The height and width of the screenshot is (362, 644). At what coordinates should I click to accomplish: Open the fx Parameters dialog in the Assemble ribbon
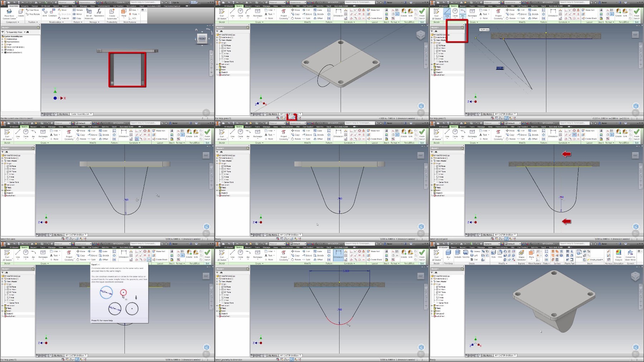[x=99, y=13]
